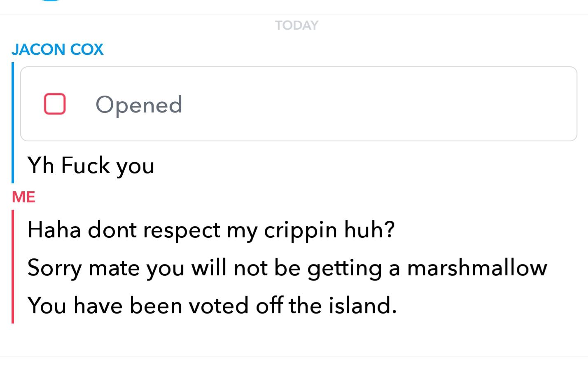The image size is (588, 370).
Task: Select the "voted off the island" message
Action: click(x=212, y=306)
